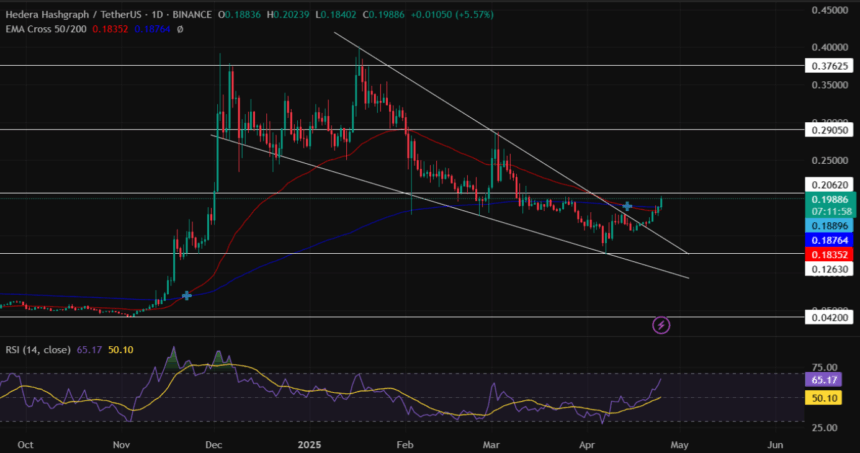Click the +0.01050 (+5.57%) change value
860x453 pixels.
pyautogui.click(x=451, y=15)
